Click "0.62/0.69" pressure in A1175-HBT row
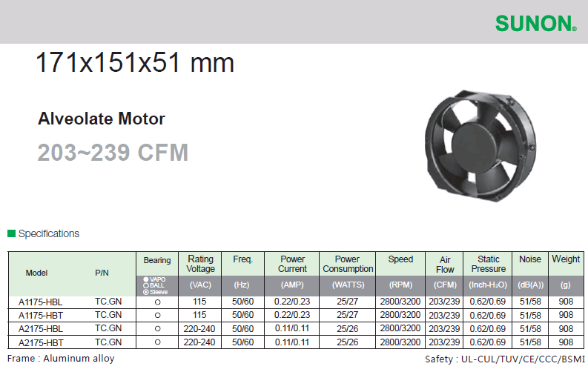The height and width of the screenshot is (372, 588). point(488,316)
